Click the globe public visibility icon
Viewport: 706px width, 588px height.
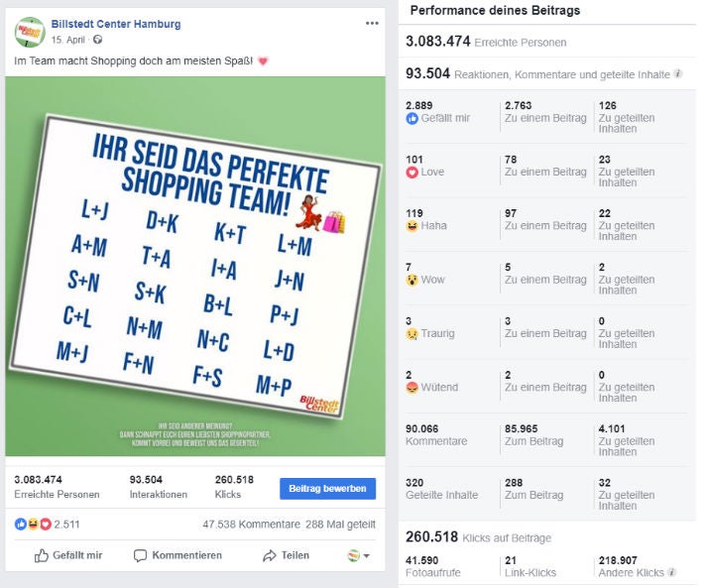click(x=97, y=40)
